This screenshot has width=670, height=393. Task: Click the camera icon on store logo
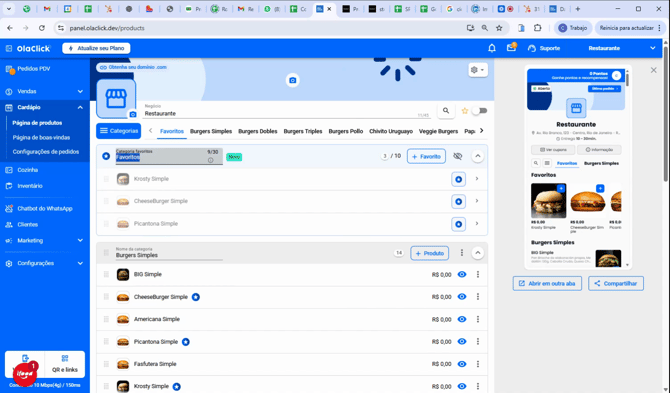(x=133, y=114)
